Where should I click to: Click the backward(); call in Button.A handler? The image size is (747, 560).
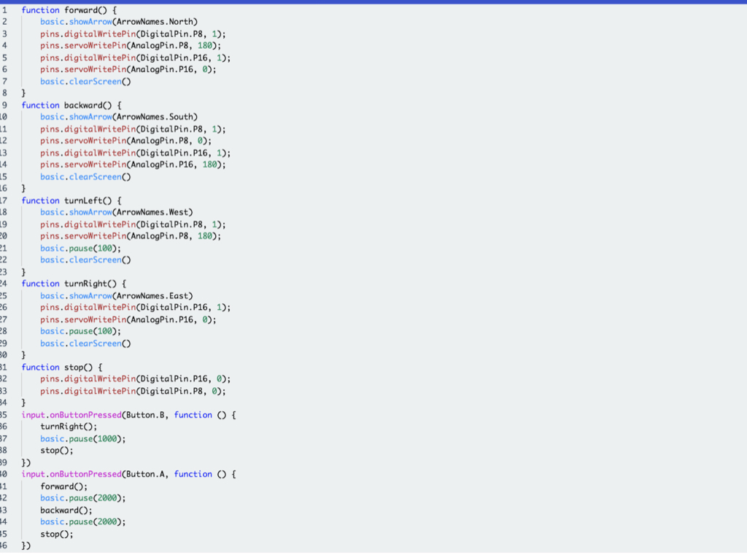click(66, 510)
